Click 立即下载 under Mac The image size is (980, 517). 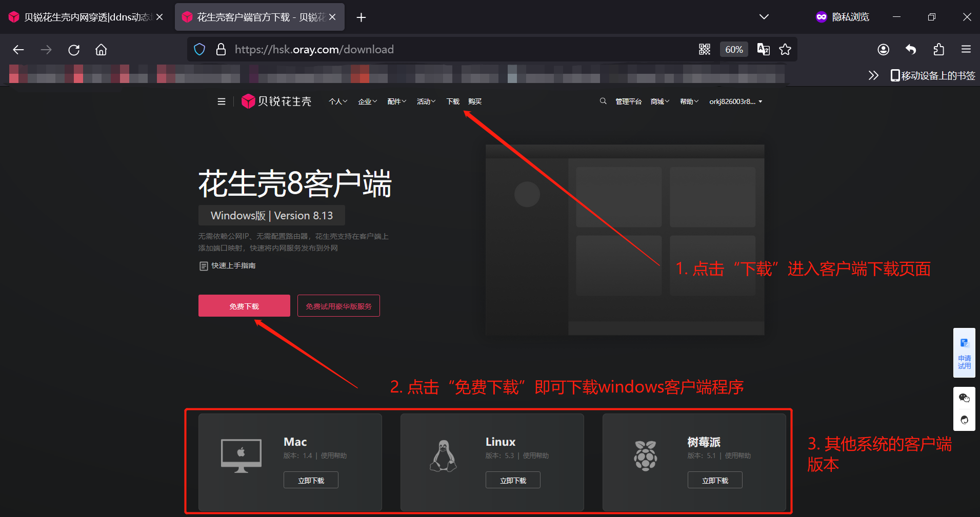click(311, 481)
